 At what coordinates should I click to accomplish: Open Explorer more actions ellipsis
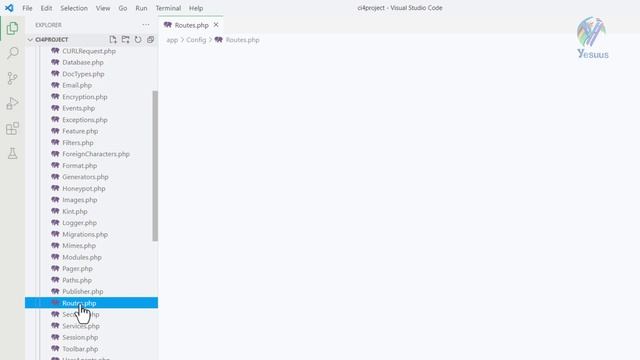click(146, 25)
